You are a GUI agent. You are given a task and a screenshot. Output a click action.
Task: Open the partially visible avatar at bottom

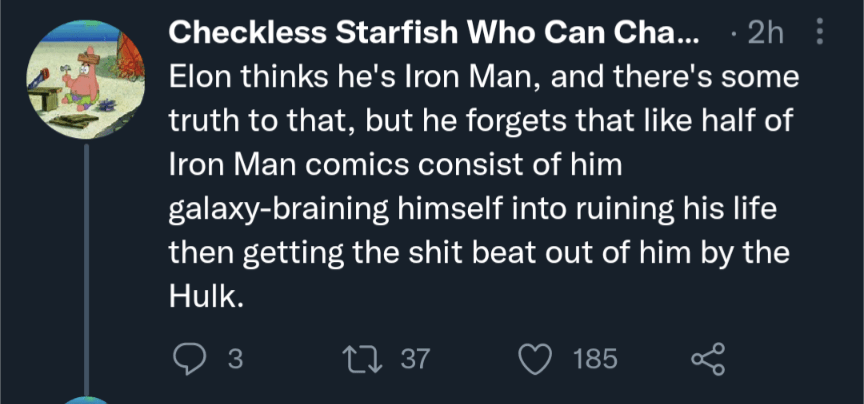89,398
